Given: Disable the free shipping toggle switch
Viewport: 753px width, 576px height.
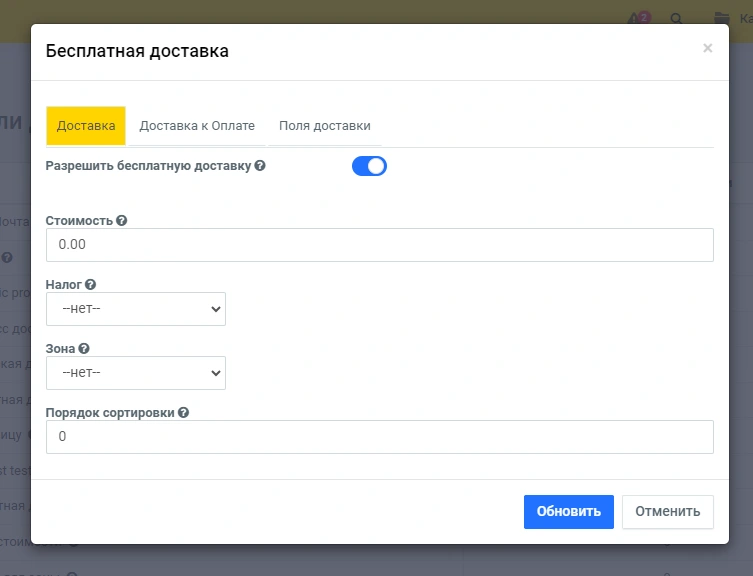Looking at the screenshot, I should [369, 166].
